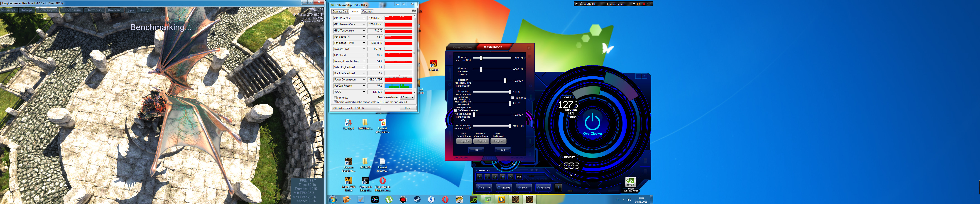
Task: Select user mode profile 5
Action: click(511, 177)
